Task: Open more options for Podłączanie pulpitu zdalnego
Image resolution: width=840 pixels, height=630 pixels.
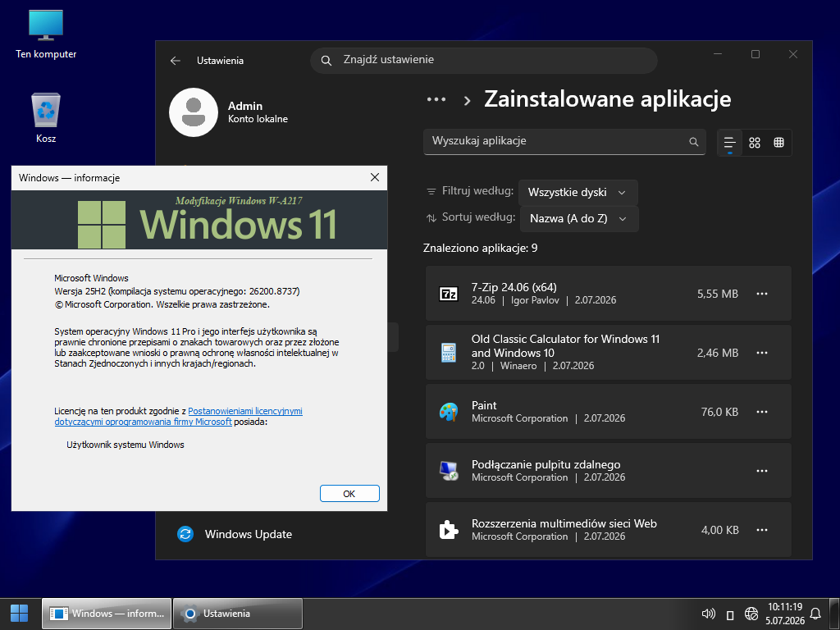Action: (x=762, y=471)
